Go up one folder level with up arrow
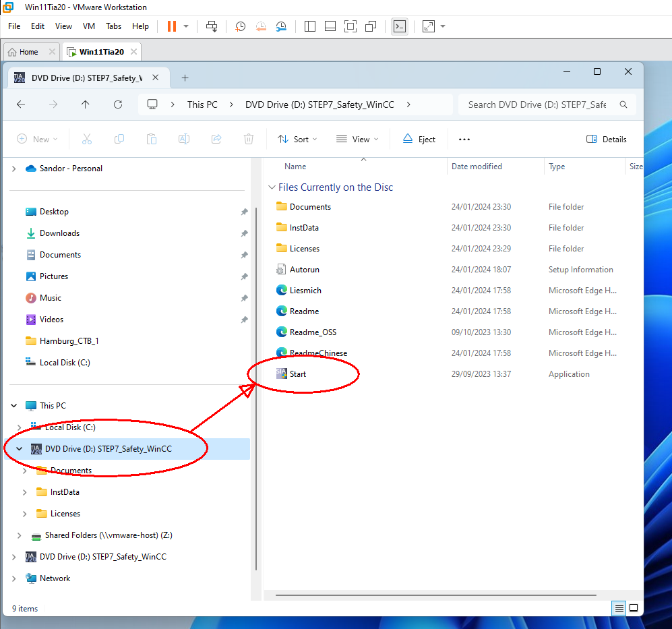Viewport: 672px width, 629px height. 85,104
